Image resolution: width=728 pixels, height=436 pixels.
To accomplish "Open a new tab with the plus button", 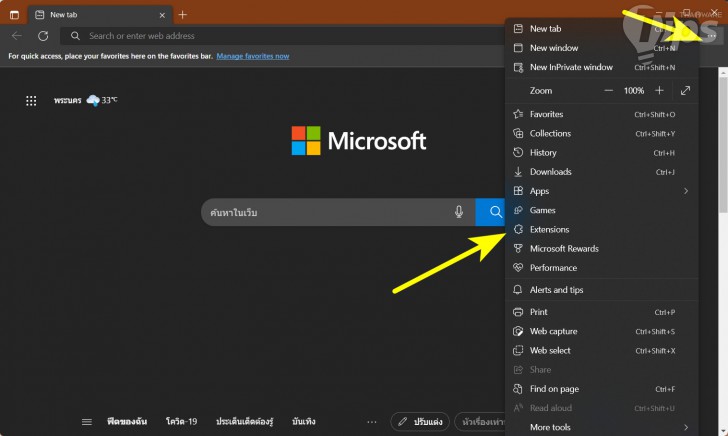I will (182, 15).
